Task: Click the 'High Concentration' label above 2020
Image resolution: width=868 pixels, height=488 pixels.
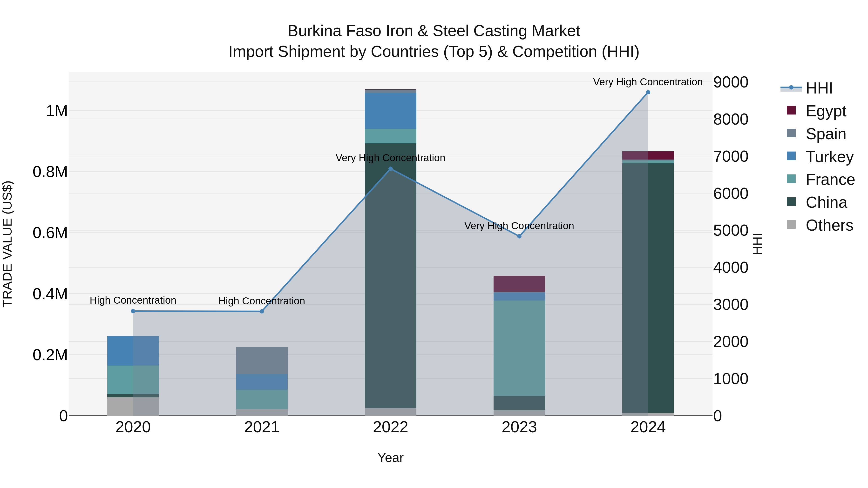Action: tap(133, 300)
